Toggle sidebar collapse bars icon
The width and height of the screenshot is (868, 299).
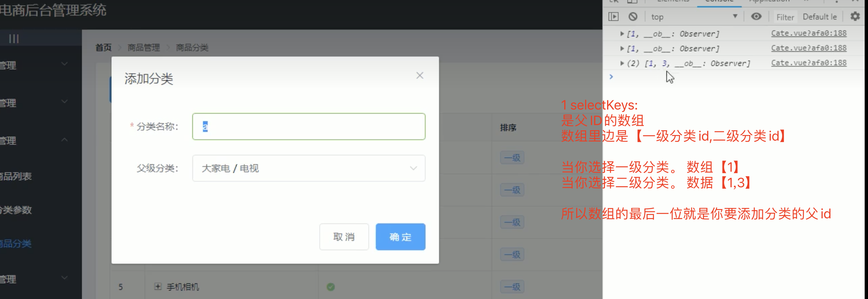tap(14, 38)
